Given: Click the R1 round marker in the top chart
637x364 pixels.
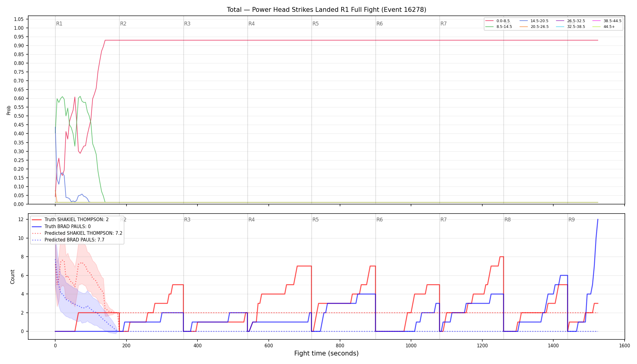Looking at the screenshot, I should pos(59,24).
